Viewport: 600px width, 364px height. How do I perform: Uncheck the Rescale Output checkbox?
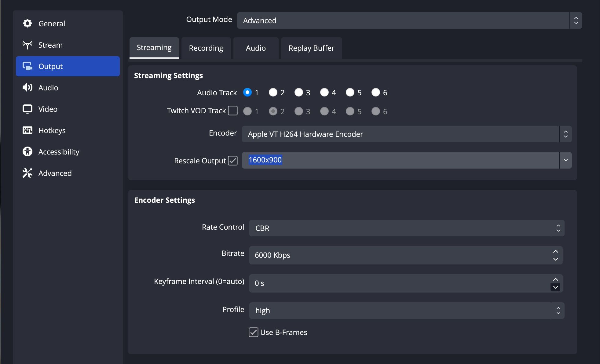[x=233, y=161]
